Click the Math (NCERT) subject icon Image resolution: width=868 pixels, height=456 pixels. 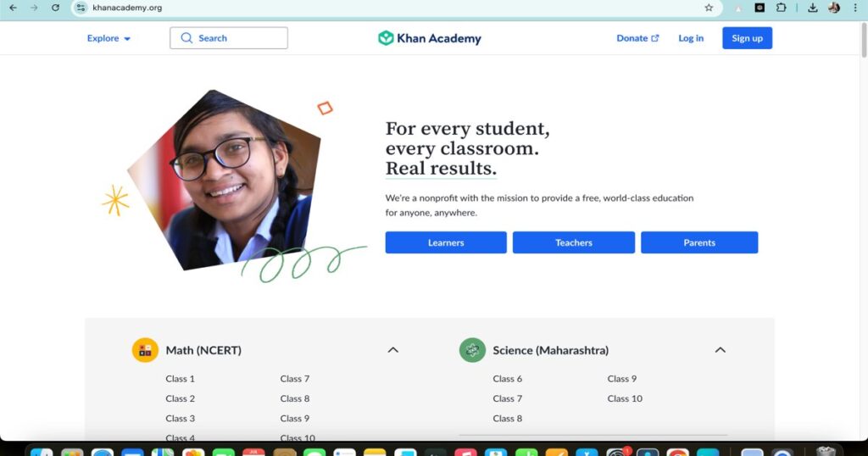point(145,350)
